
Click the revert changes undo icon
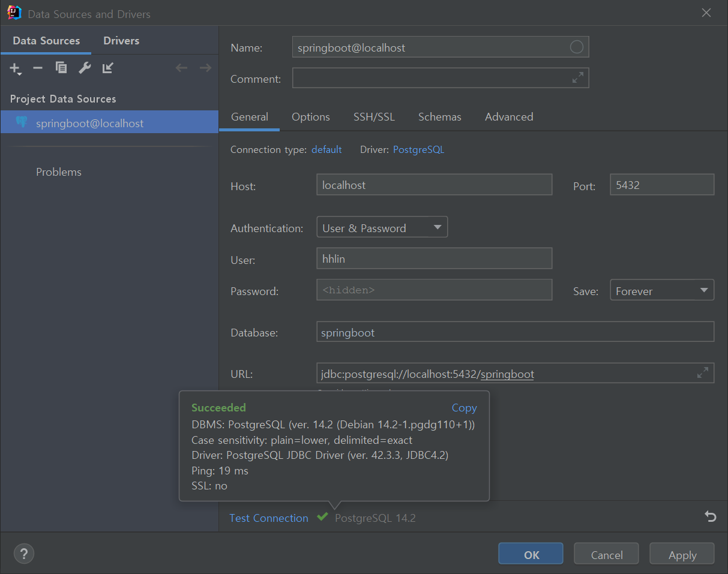click(711, 516)
